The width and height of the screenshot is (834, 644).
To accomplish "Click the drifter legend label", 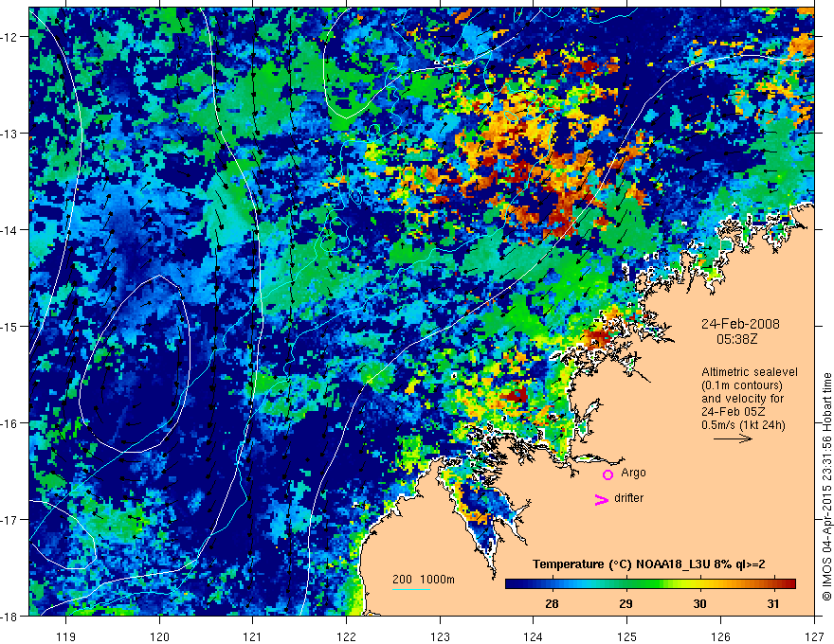I will (x=628, y=498).
